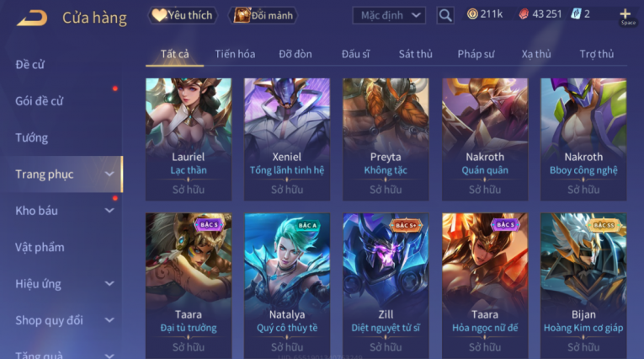Viewport: 644px width, 359px height.
Task: Click the golden back arrow icon
Action: pos(32,18)
